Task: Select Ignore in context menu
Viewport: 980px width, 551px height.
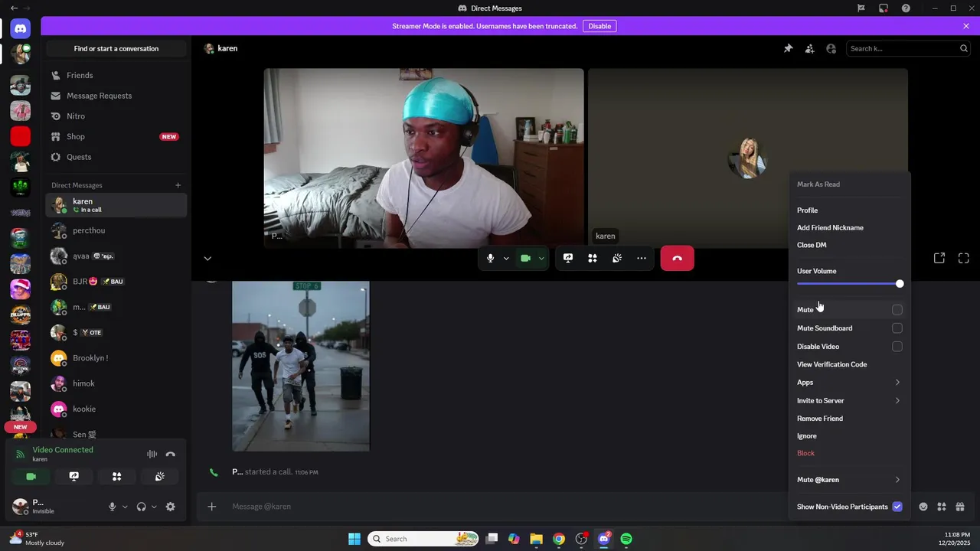Action: pos(850,436)
